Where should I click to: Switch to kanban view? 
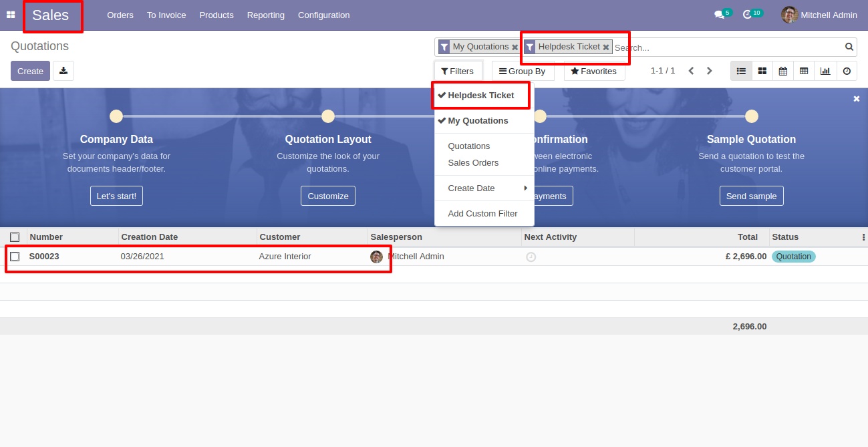(x=762, y=71)
